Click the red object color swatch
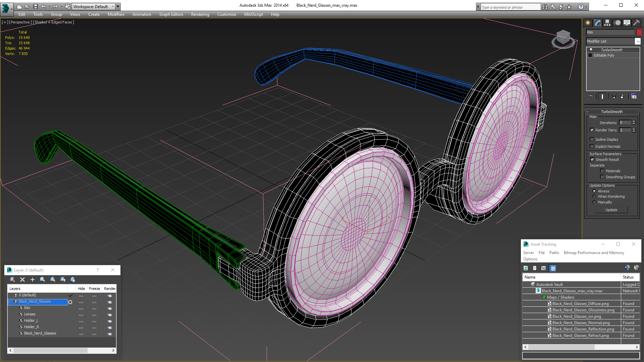Screen dimensions: 644x362 coord(639,32)
